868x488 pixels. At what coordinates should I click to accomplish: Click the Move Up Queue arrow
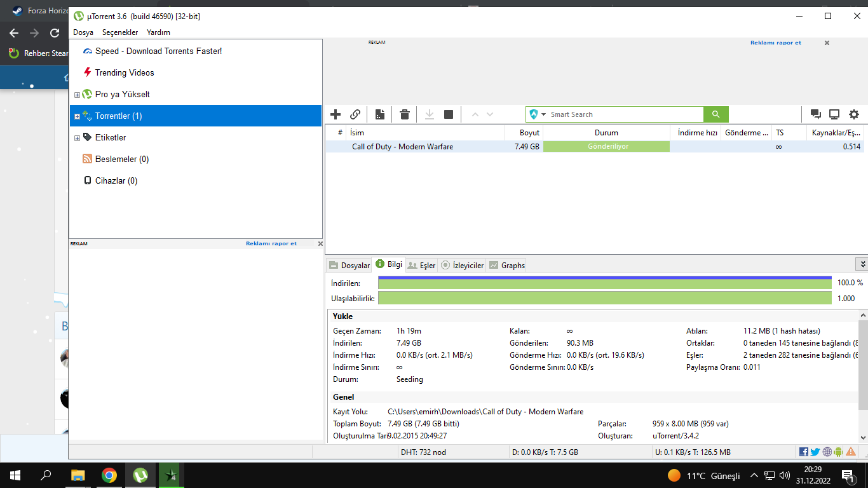(x=474, y=114)
